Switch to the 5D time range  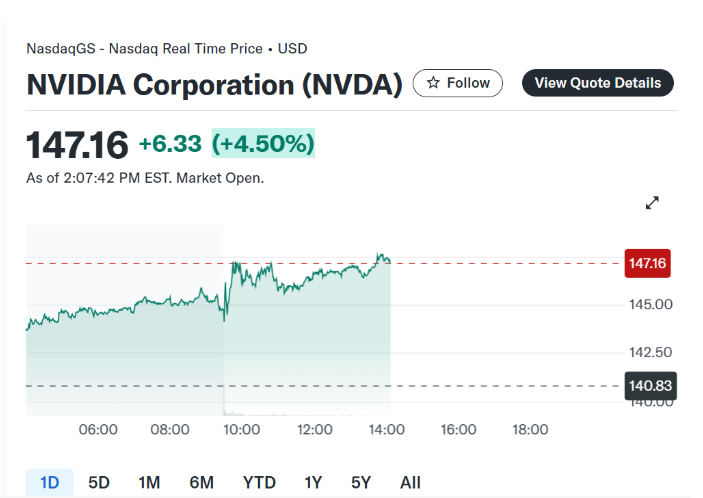(99, 483)
